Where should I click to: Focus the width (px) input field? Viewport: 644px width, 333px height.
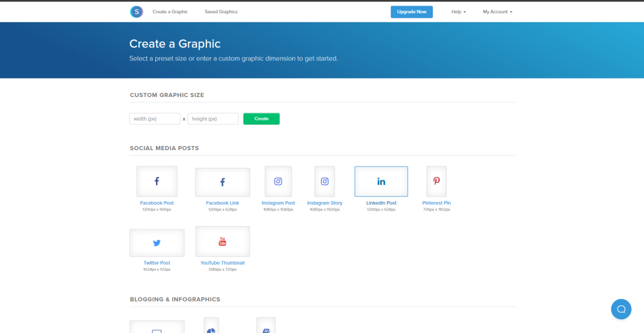(155, 119)
